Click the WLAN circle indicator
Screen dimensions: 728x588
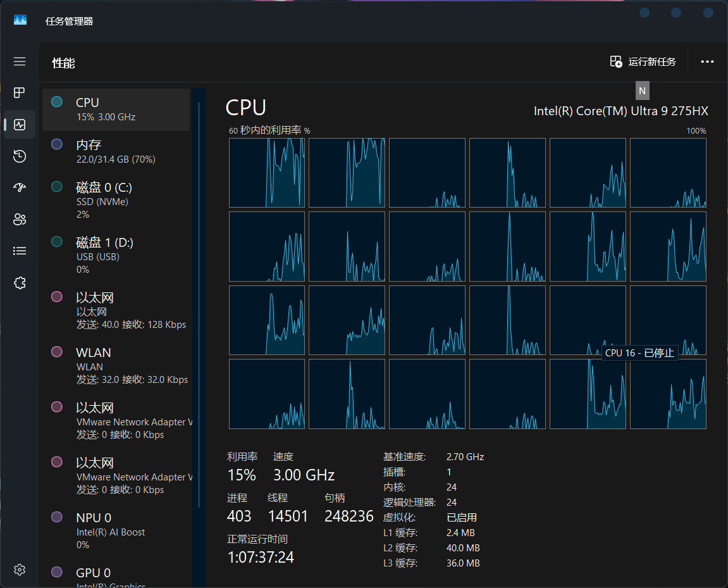tap(57, 351)
